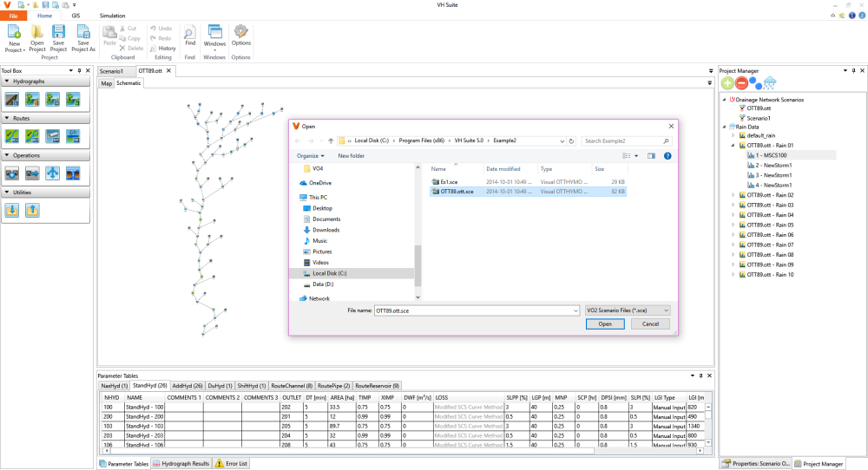Collapse the Hydrographs section in Tool Box
Image resolution: width=868 pixels, height=470 pixels.
(7, 82)
